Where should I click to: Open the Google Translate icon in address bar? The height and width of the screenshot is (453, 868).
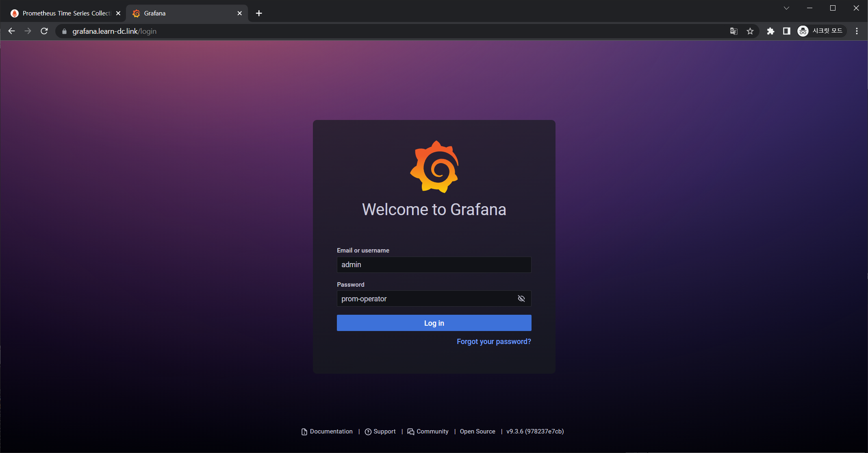pyautogui.click(x=733, y=31)
